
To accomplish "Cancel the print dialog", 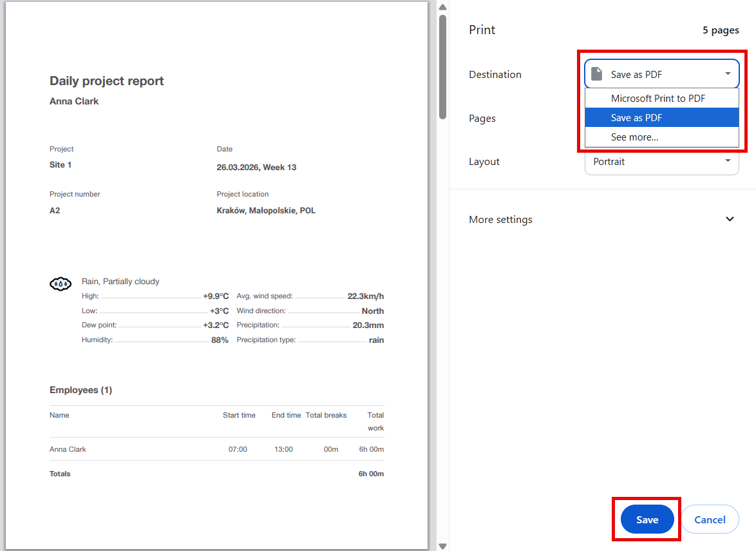I will tap(710, 519).
